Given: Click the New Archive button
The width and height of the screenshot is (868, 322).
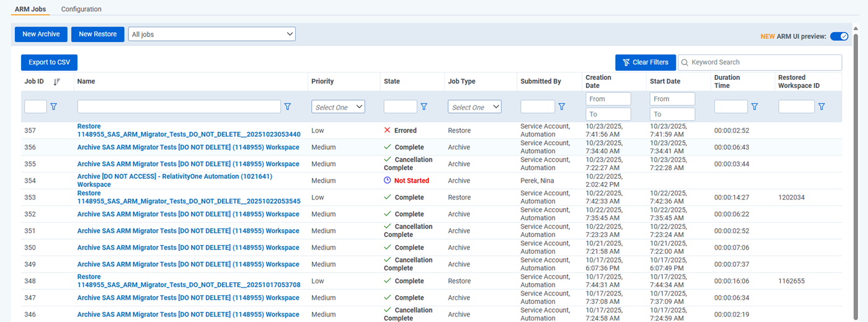Looking at the screenshot, I should click(41, 35).
